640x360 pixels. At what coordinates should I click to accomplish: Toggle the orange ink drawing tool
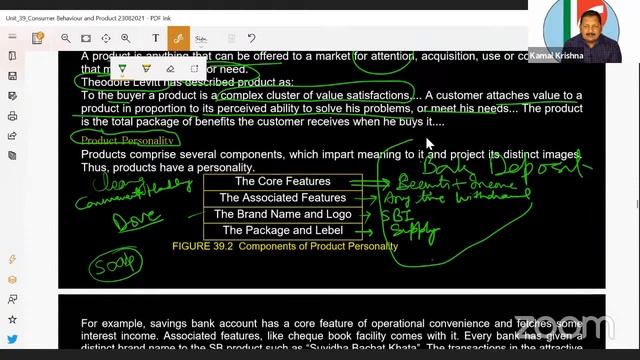(178, 38)
